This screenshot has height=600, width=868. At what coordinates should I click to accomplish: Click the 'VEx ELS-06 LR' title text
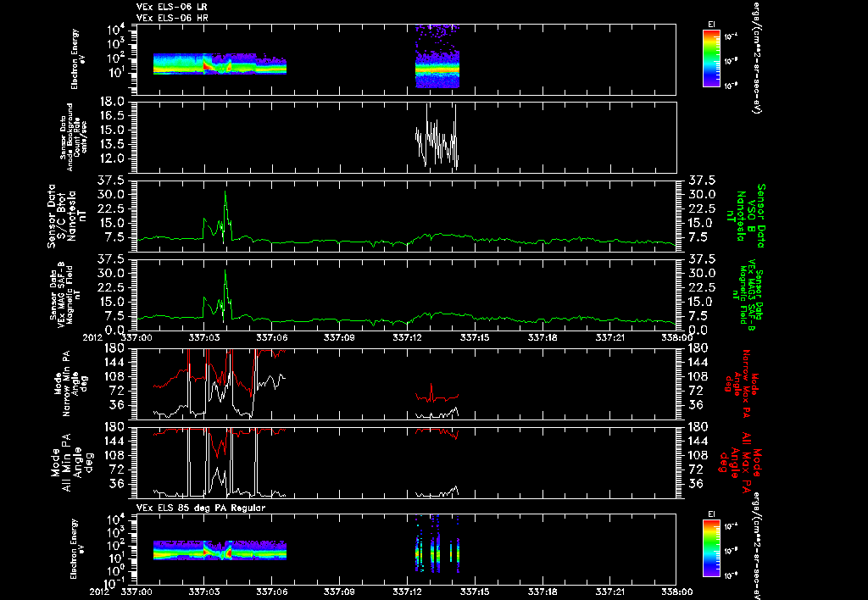pyautogui.click(x=171, y=7)
